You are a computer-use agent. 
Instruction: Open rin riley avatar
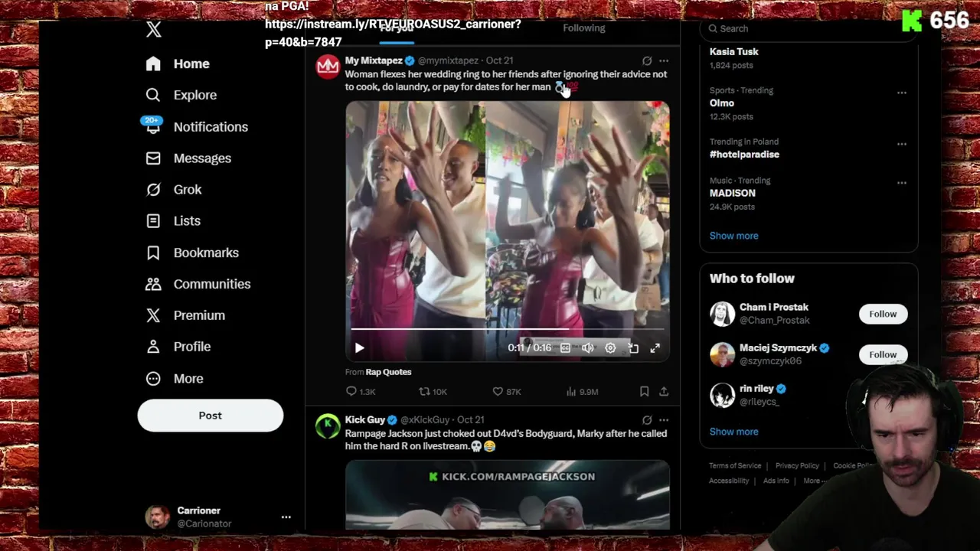click(722, 395)
